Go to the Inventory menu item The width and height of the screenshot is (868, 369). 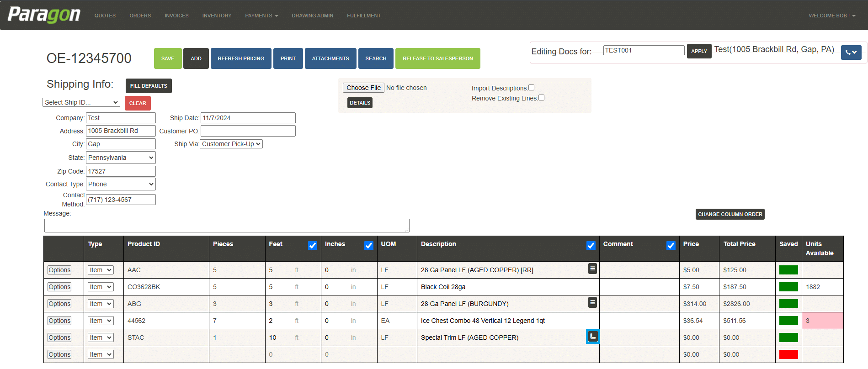coord(217,16)
